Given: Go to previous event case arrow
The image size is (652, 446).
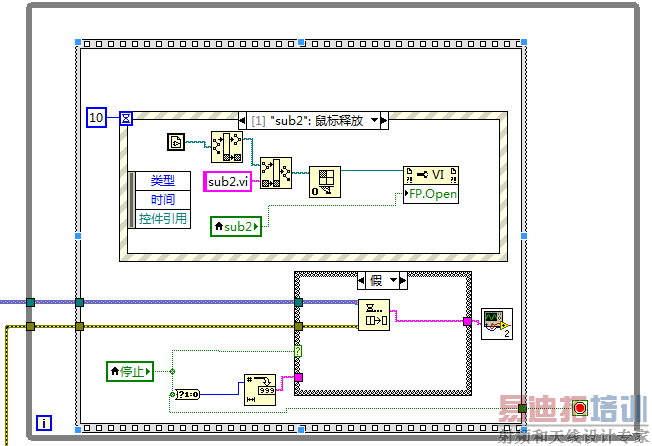Looking at the screenshot, I should (x=242, y=121).
